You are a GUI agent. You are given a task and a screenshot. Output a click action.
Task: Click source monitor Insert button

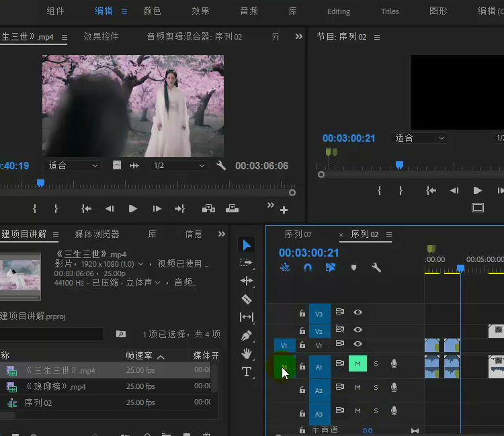(208, 209)
